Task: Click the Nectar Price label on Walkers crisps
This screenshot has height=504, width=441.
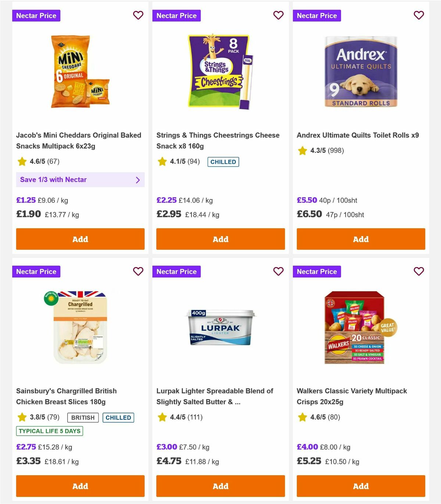Action: pos(317,271)
